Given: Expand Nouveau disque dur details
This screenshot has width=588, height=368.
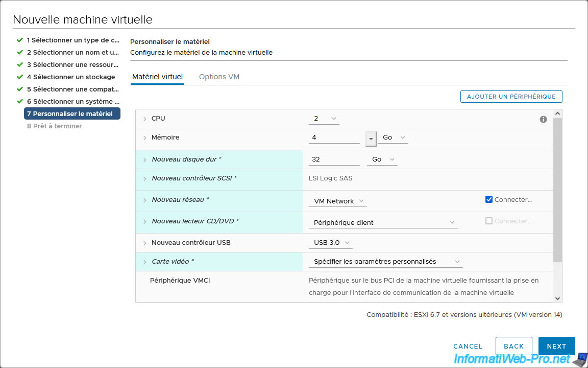Looking at the screenshot, I should 145,160.
